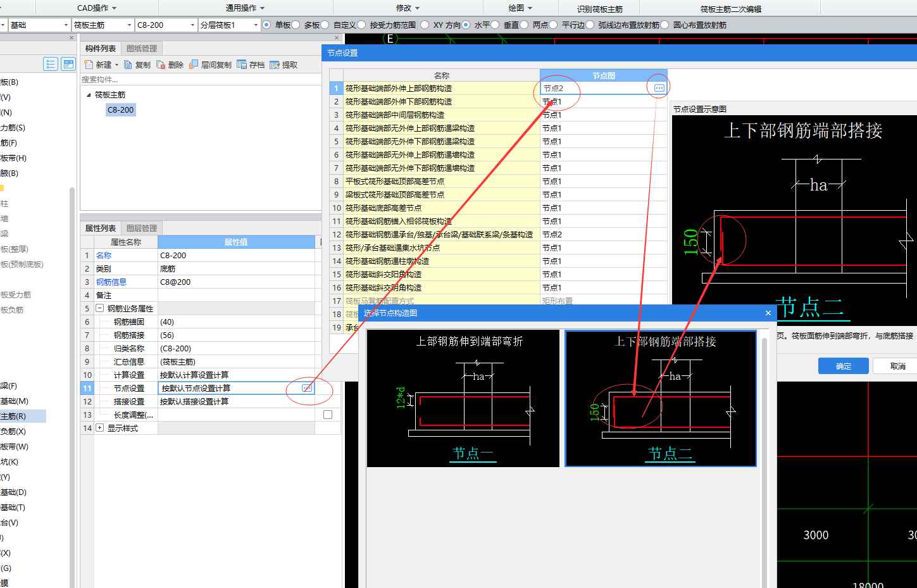Switch to the 属性列表 tab
The width and height of the screenshot is (917, 588).
[101, 228]
